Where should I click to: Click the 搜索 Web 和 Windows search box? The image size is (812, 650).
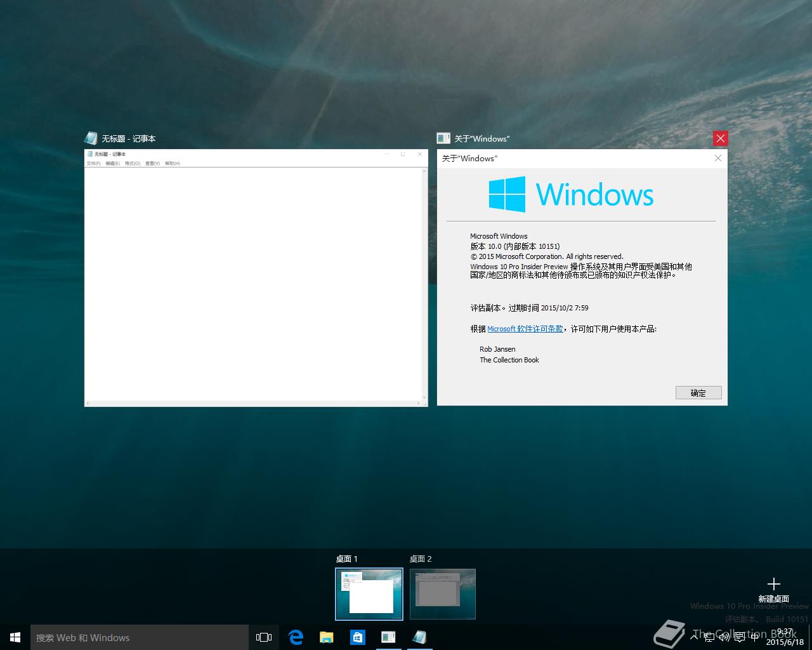(x=140, y=637)
